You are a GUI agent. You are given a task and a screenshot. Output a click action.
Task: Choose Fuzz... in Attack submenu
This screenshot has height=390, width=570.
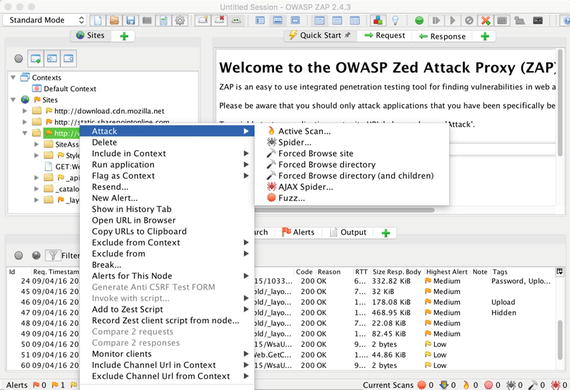point(352,198)
